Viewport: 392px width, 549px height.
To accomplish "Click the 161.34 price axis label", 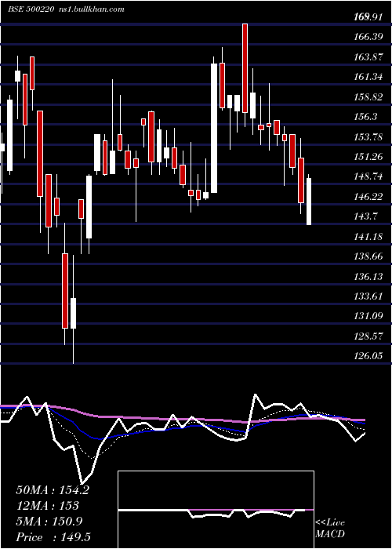I will tap(368, 77).
